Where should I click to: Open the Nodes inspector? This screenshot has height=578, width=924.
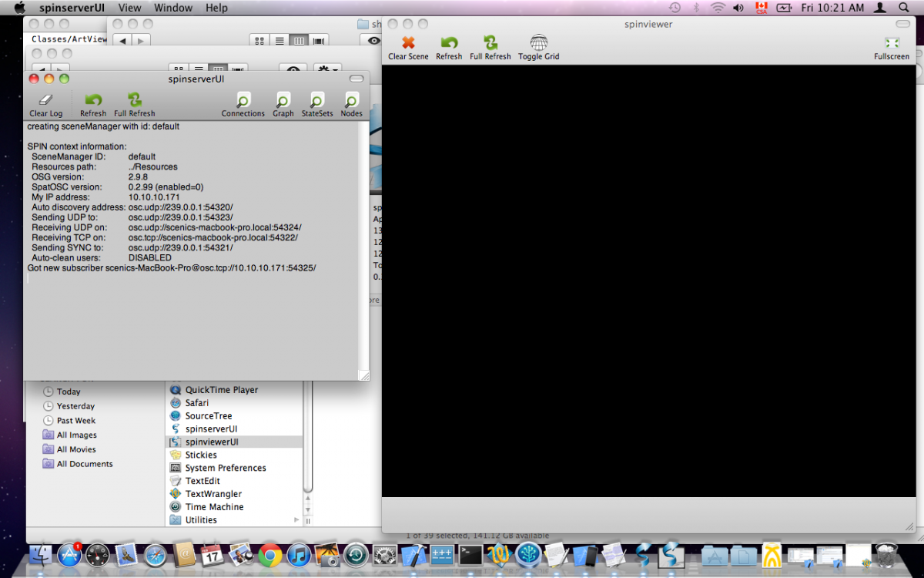pyautogui.click(x=351, y=105)
